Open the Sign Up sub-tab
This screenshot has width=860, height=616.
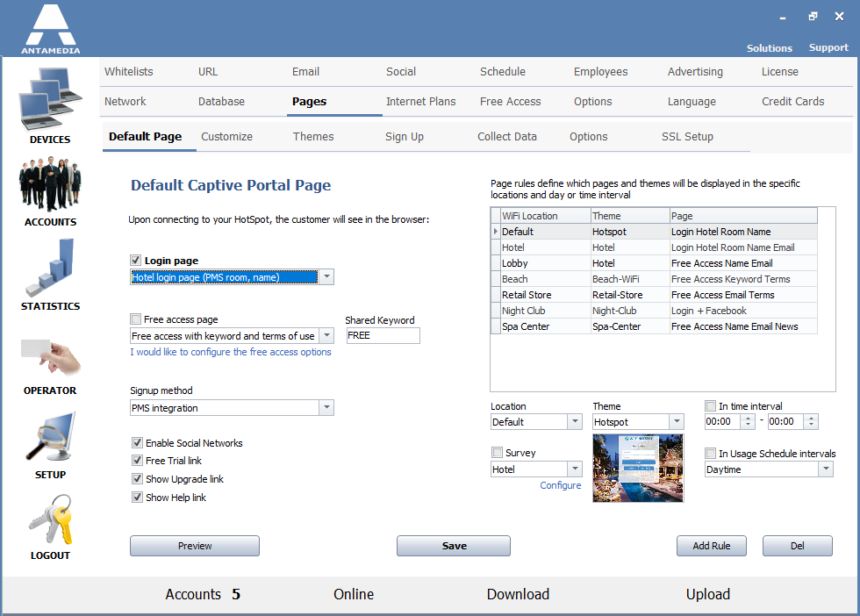tap(405, 137)
